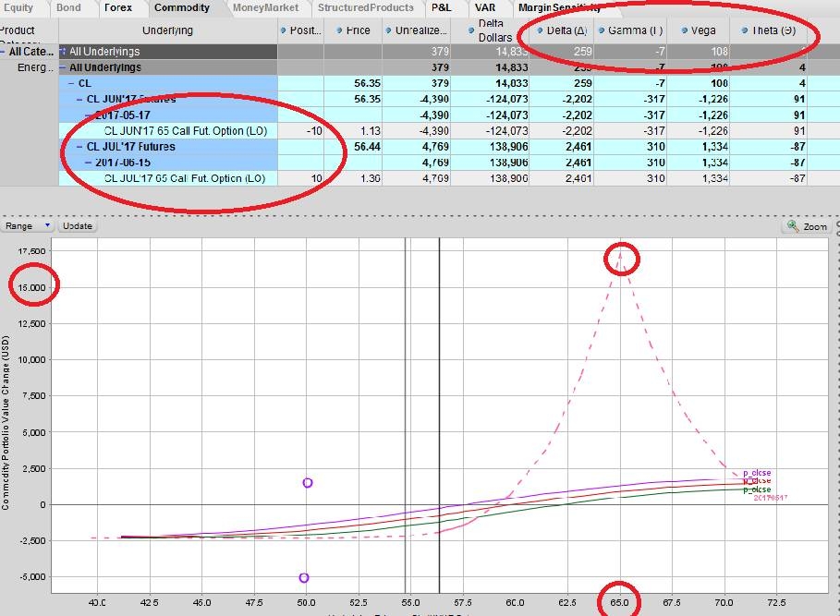
Task: Click the magnifier Zoom icon above the chart
Action: click(793, 226)
